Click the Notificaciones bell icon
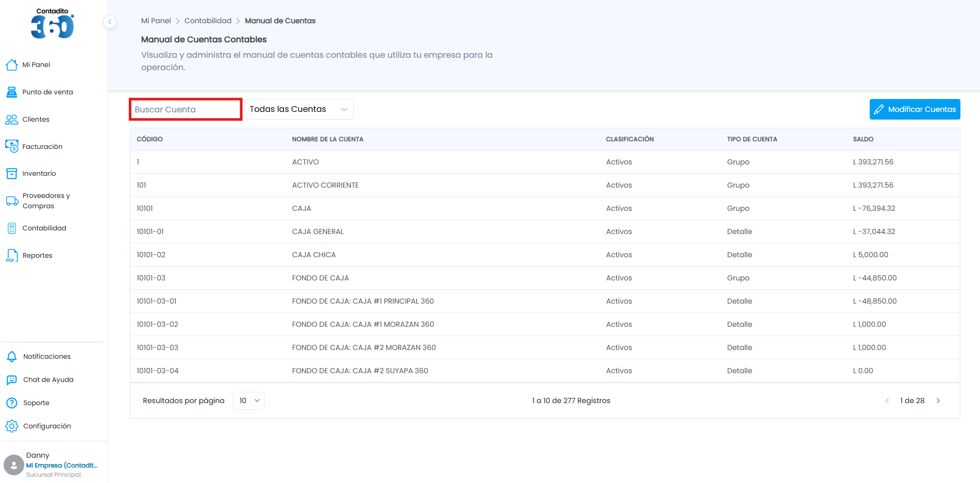Image resolution: width=980 pixels, height=483 pixels. [x=12, y=357]
